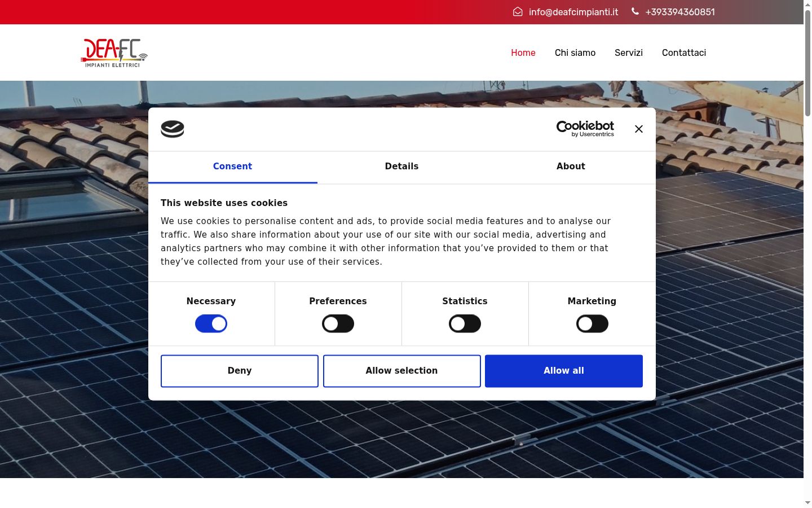
Task: Click the Necessary label text
Action: click(x=211, y=301)
